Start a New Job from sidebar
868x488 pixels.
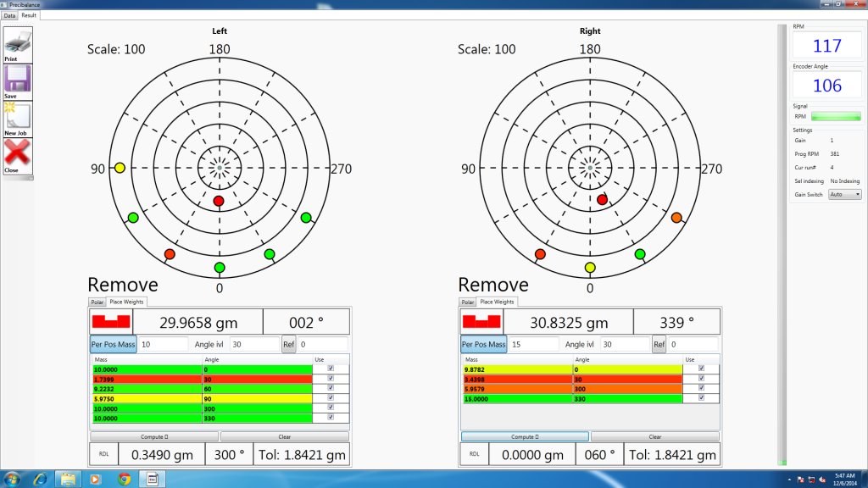(18, 119)
